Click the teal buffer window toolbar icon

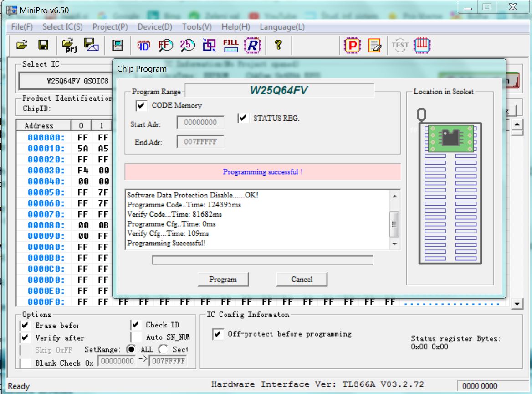[x=118, y=45]
